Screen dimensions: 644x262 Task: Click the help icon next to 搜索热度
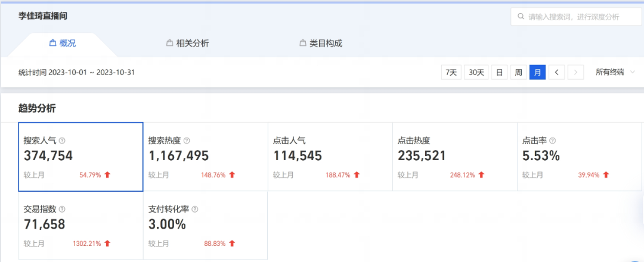[187, 141]
